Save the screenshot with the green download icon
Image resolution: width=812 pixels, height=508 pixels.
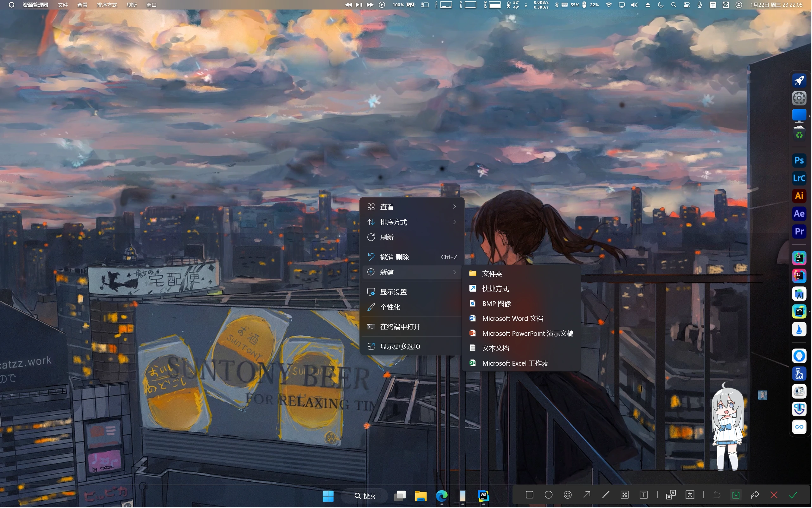(736, 495)
